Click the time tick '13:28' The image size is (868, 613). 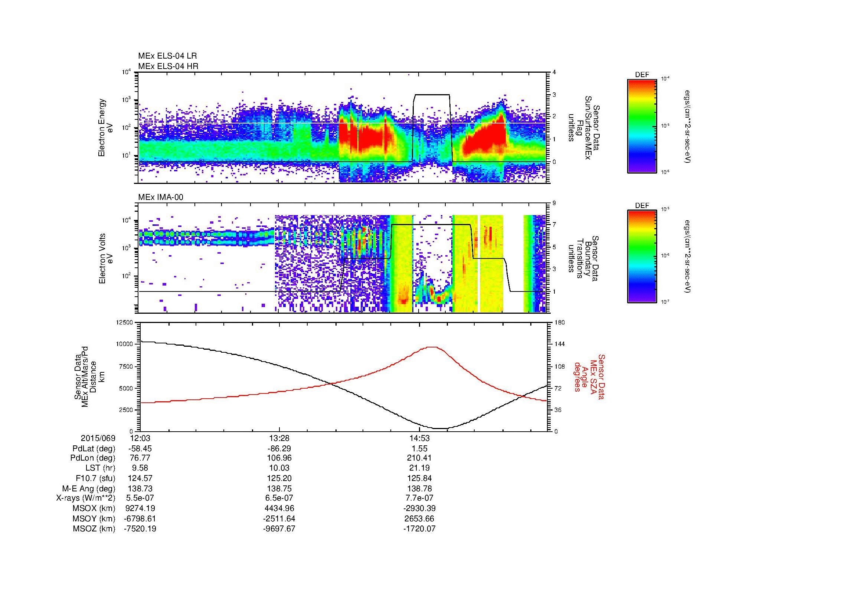[x=279, y=438]
